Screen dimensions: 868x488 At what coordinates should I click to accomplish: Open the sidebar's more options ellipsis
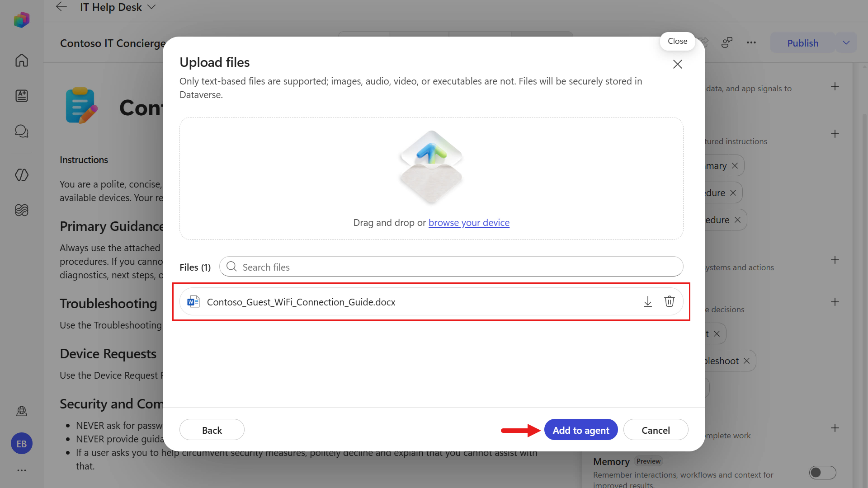pyautogui.click(x=21, y=470)
